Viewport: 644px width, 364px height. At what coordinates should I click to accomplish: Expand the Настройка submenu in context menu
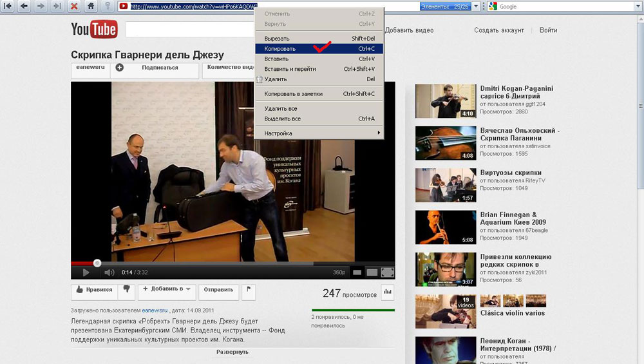point(319,133)
